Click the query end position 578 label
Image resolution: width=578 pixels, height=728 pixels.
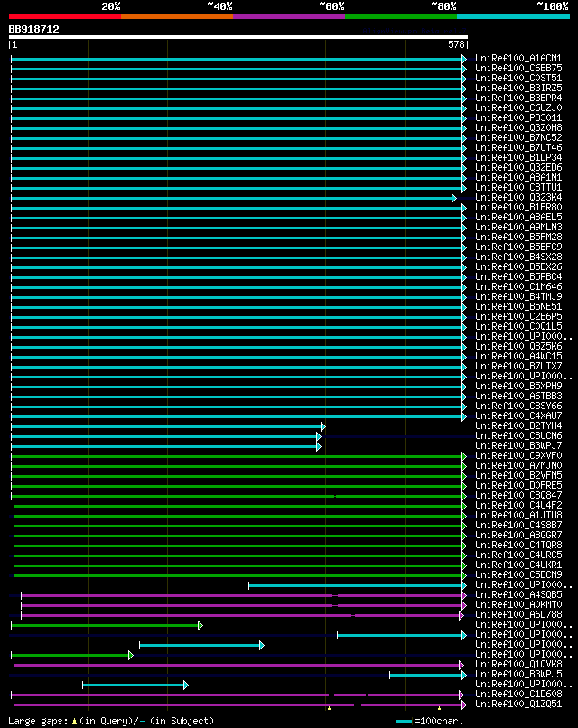pos(456,44)
